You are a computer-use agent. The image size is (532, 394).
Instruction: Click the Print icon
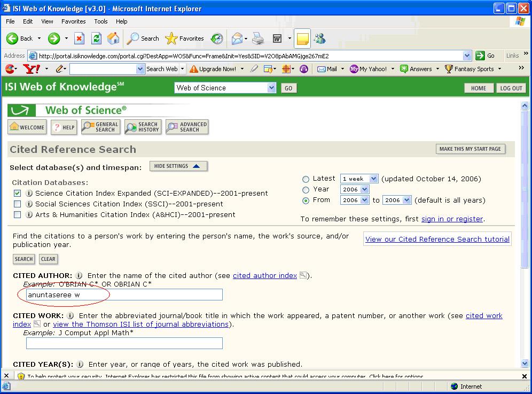point(258,38)
